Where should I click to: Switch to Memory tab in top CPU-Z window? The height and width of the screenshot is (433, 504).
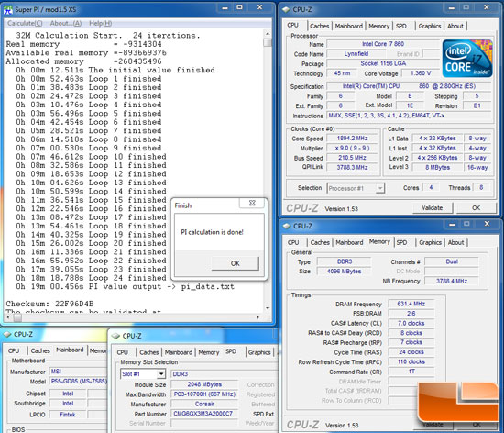coord(379,26)
